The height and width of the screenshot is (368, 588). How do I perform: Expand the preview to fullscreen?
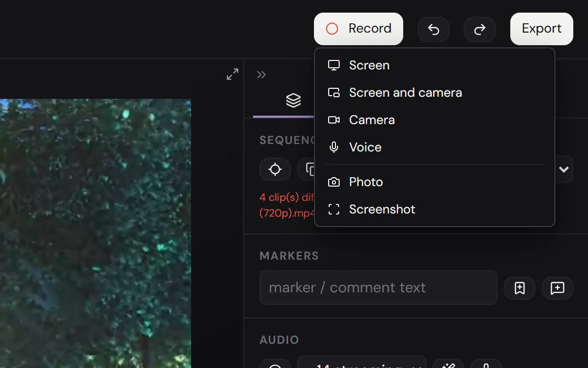(233, 74)
